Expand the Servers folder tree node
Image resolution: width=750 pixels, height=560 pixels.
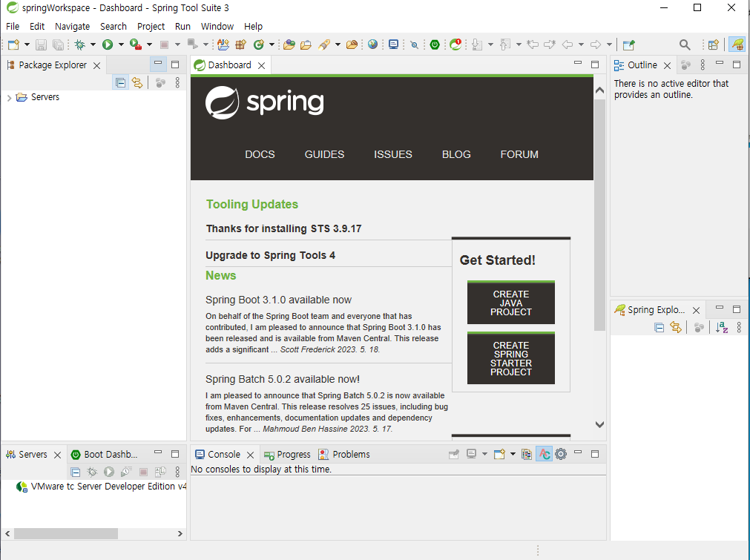[x=9, y=98]
